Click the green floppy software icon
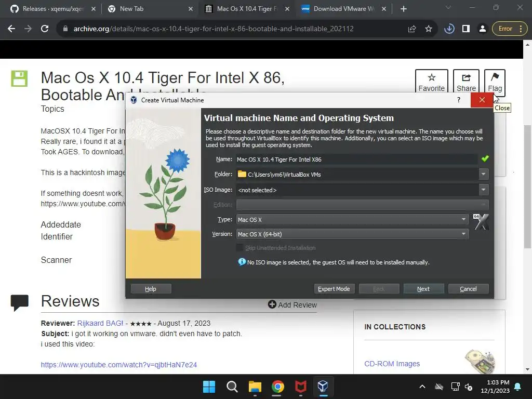The height and width of the screenshot is (399, 532). pyautogui.click(x=19, y=78)
